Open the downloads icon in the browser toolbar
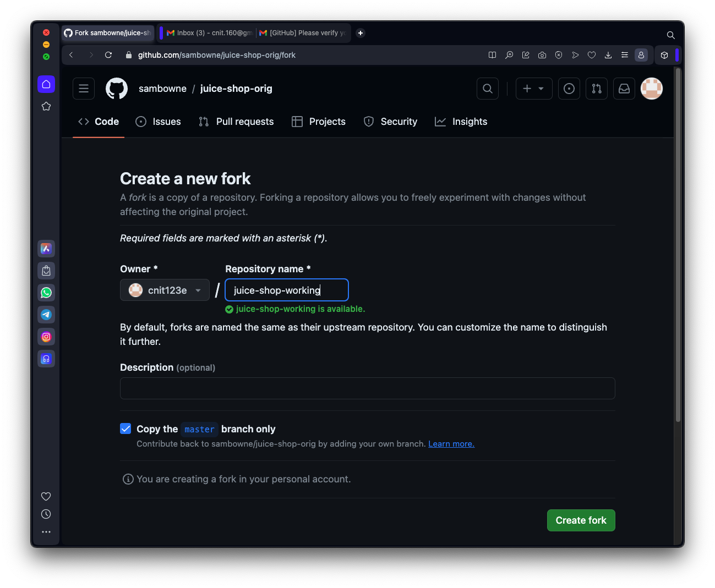Screen dimensions: 715x588 point(608,55)
